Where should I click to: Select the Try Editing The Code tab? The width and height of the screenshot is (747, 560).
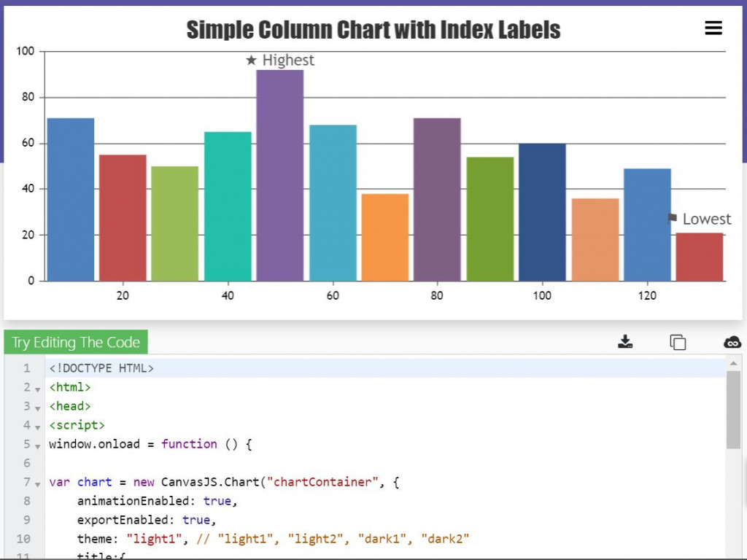[x=76, y=342]
